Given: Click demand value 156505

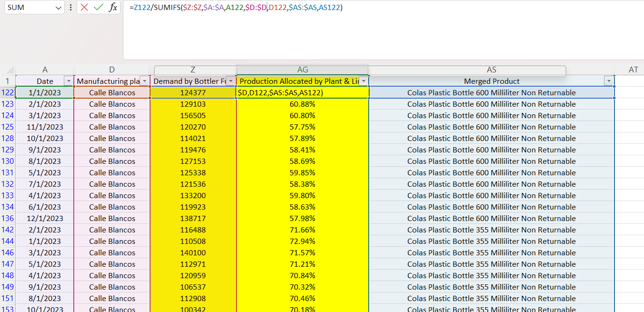Looking at the screenshot, I should [x=193, y=116].
